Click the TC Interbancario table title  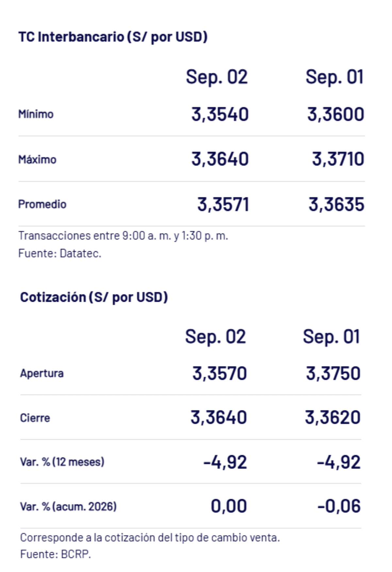click(x=113, y=37)
